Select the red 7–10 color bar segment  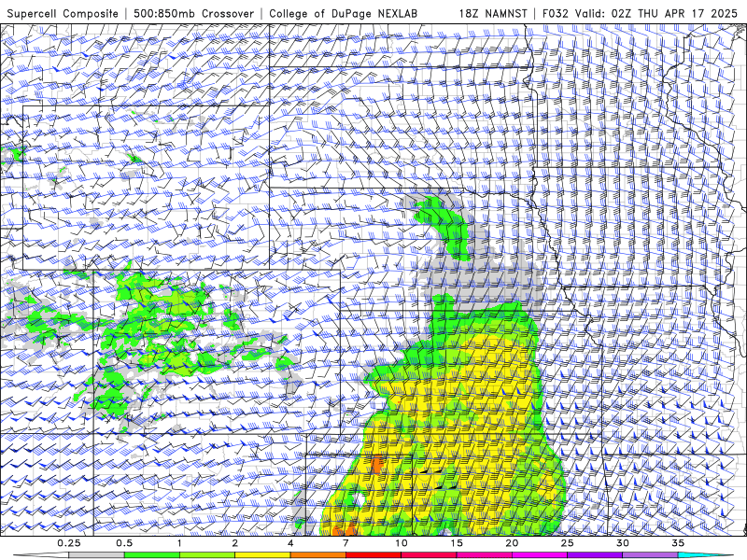click(373, 555)
